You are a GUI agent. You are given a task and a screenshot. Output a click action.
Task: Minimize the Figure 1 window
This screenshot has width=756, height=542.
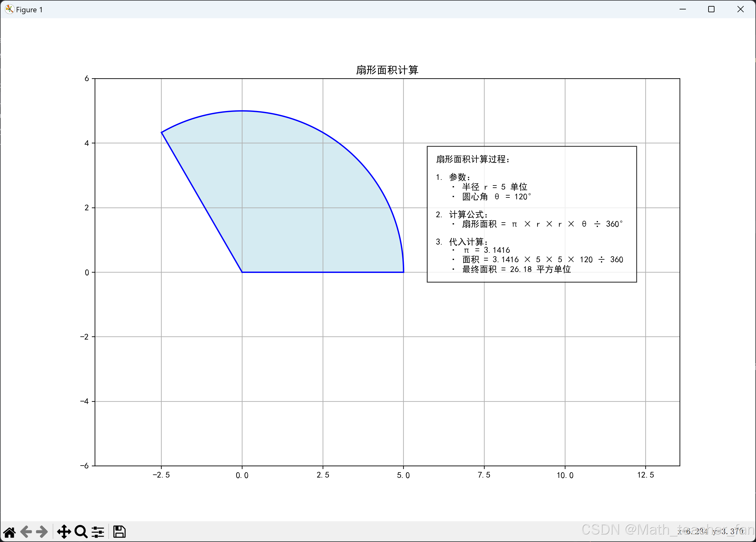(683, 9)
